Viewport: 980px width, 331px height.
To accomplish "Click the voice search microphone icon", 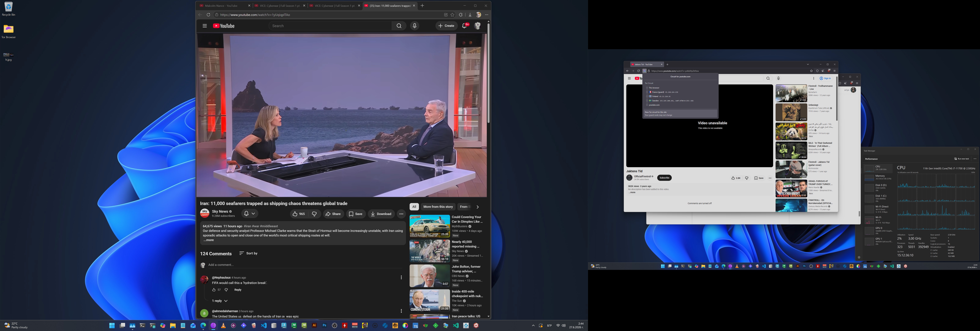I will (415, 26).
